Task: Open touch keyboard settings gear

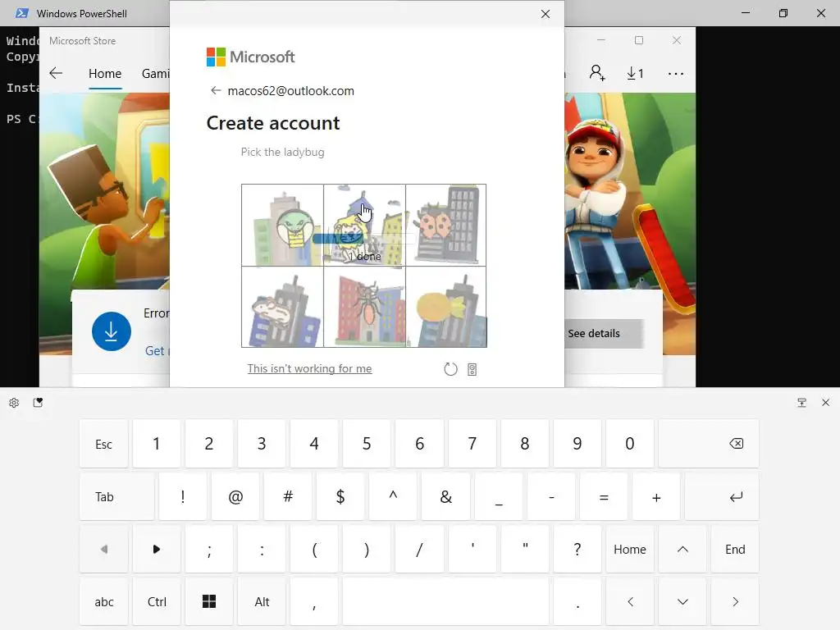Action: (14, 403)
